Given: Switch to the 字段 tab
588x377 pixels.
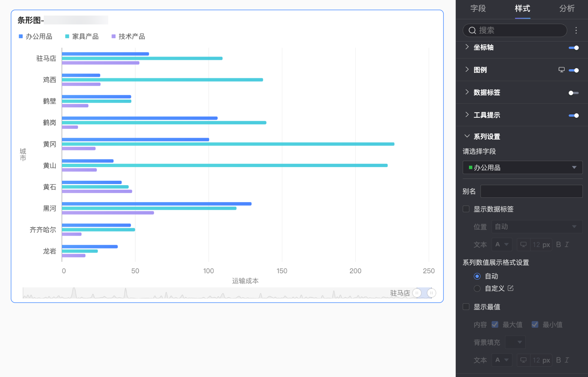Looking at the screenshot, I should tap(478, 9).
